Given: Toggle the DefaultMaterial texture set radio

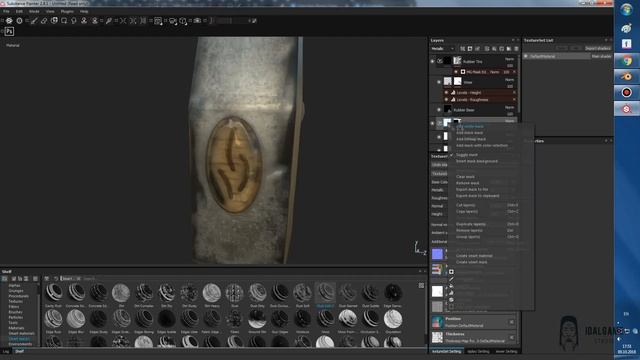Looking at the screenshot, I should coord(526,56).
